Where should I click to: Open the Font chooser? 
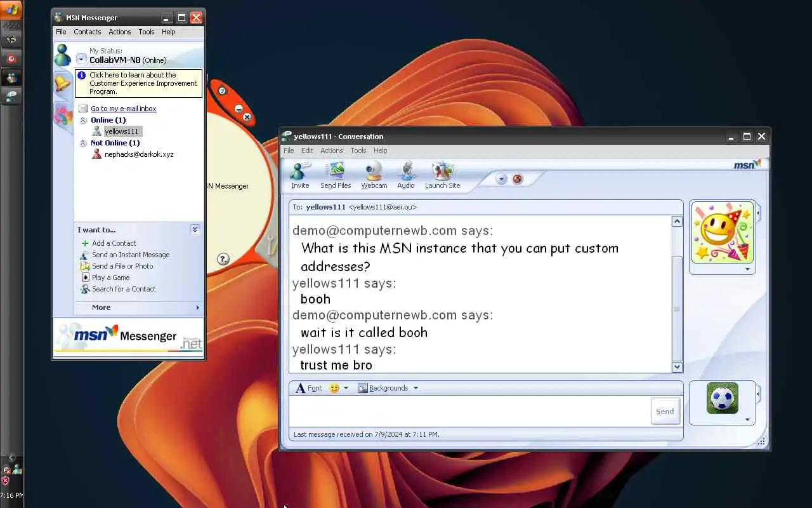[x=309, y=388]
